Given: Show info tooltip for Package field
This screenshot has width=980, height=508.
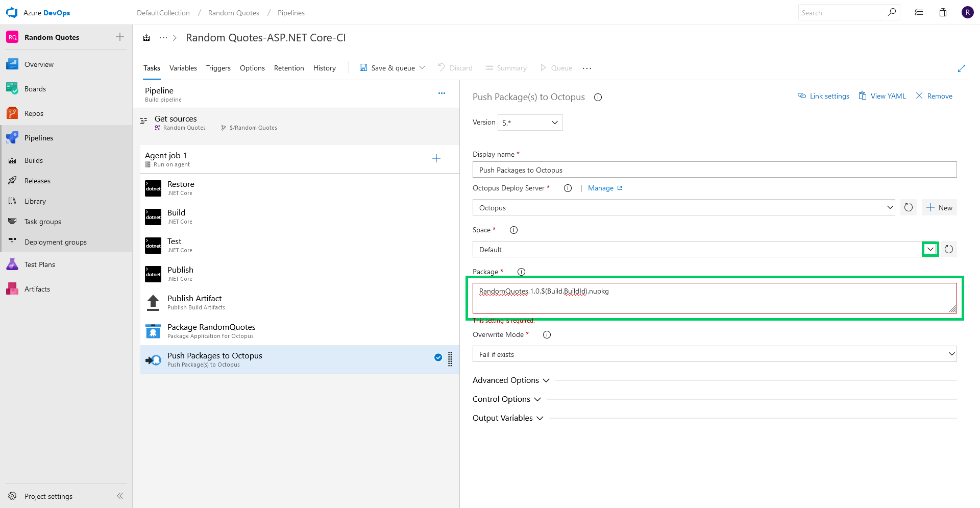Looking at the screenshot, I should (521, 272).
